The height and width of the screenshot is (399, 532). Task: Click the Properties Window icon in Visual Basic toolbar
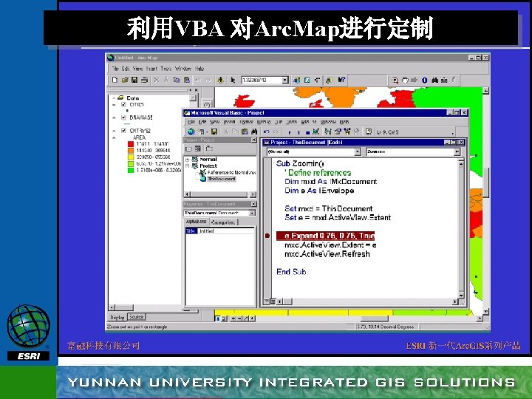click(338, 132)
